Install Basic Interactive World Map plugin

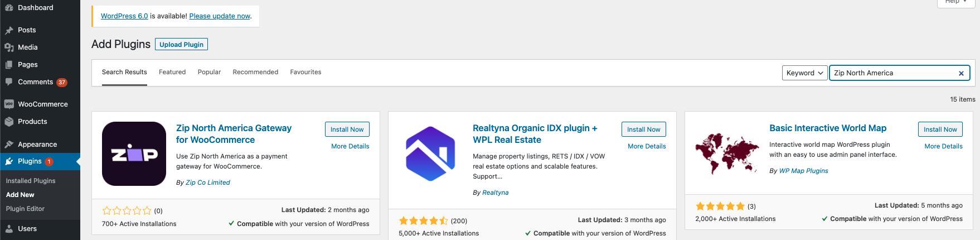(x=940, y=129)
